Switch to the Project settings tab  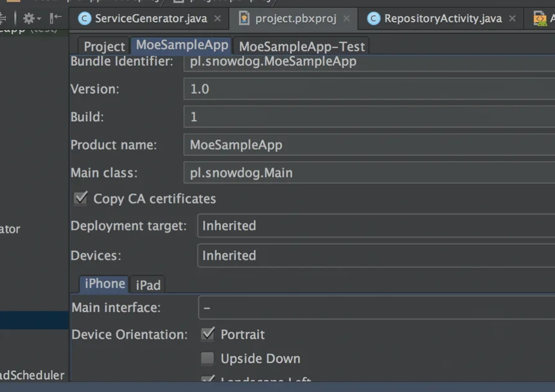tap(103, 46)
